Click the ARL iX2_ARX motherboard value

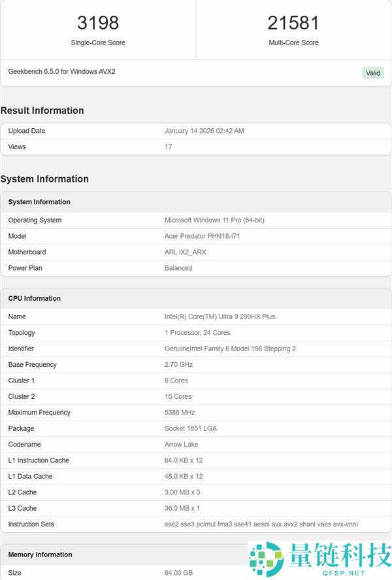click(x=185, y=252)
